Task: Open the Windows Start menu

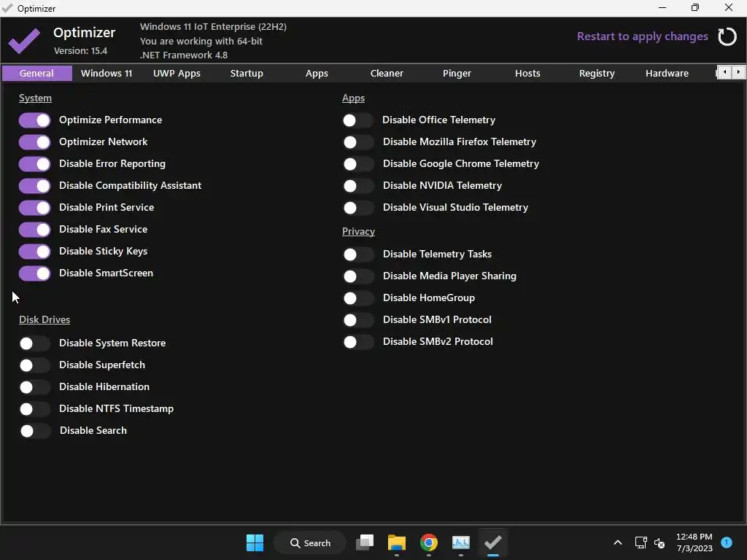Action: (x=255, y=542)
